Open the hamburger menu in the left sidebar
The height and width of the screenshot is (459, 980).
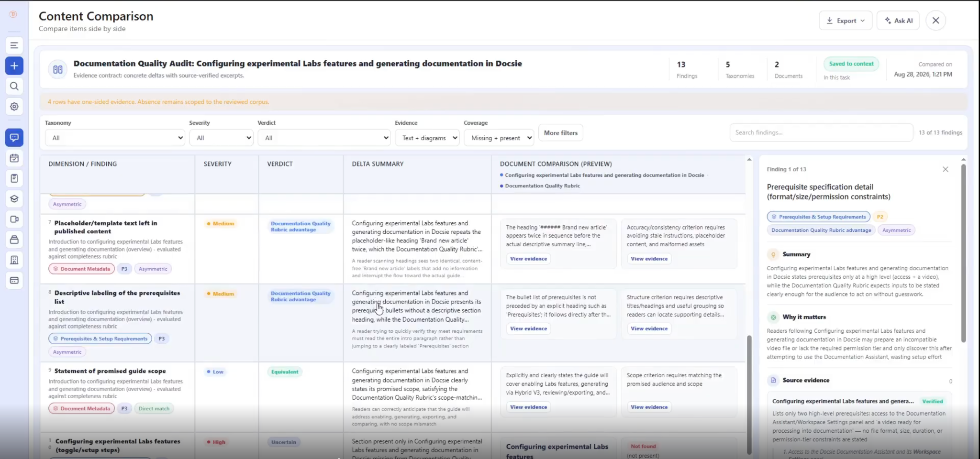14,45
